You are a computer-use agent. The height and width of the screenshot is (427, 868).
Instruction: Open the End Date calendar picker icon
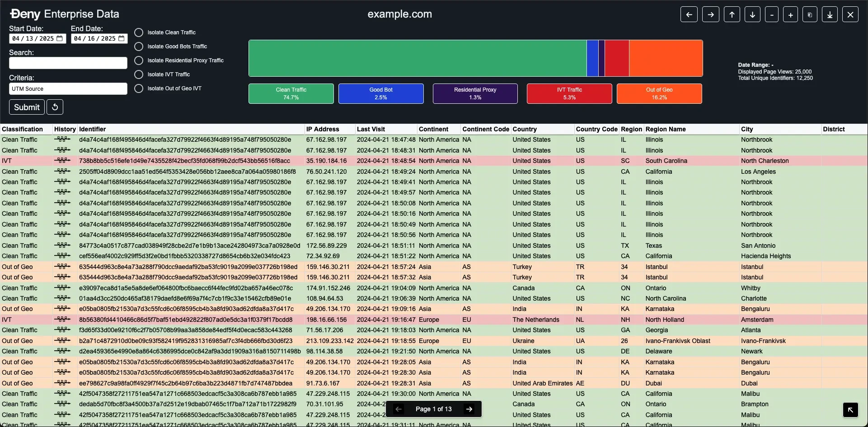tap(122, 38)
